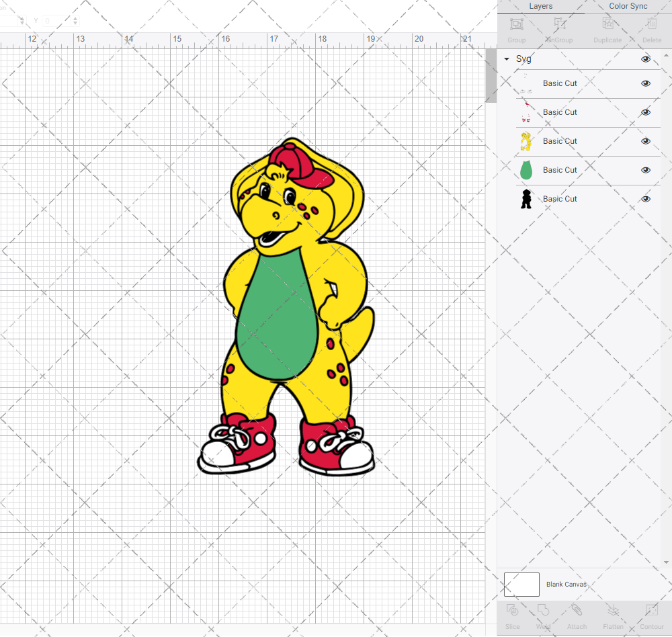Select the red details Basic Cut layer

560,112
